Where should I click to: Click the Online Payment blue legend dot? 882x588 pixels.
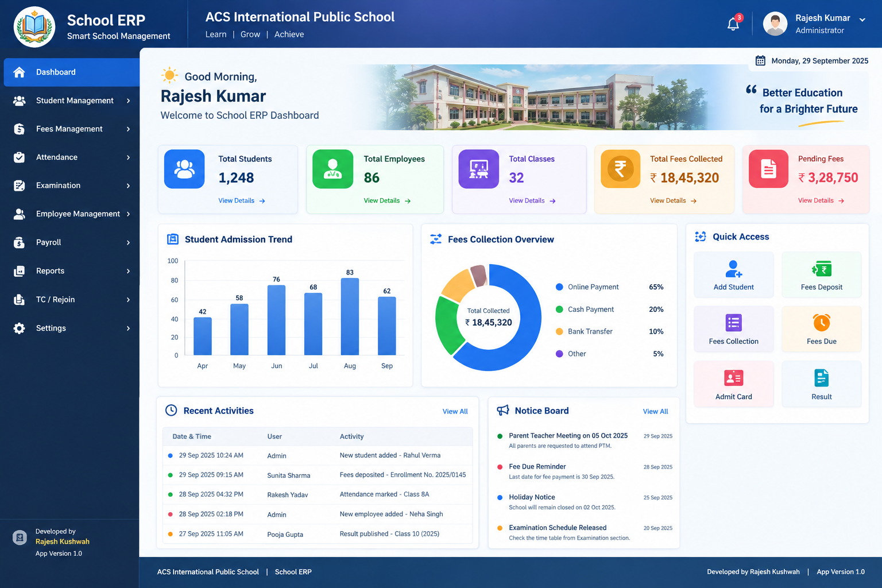(559, 287)
